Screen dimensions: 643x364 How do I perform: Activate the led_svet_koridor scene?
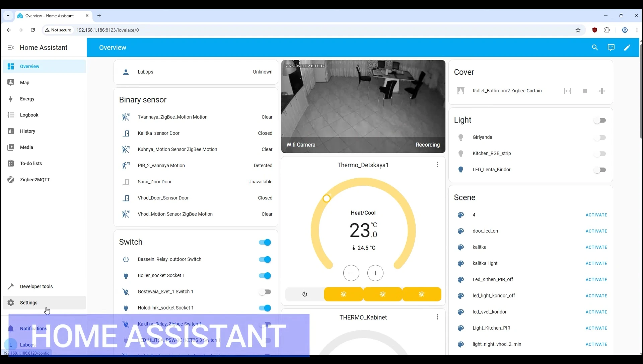click(x=596, y=312)
